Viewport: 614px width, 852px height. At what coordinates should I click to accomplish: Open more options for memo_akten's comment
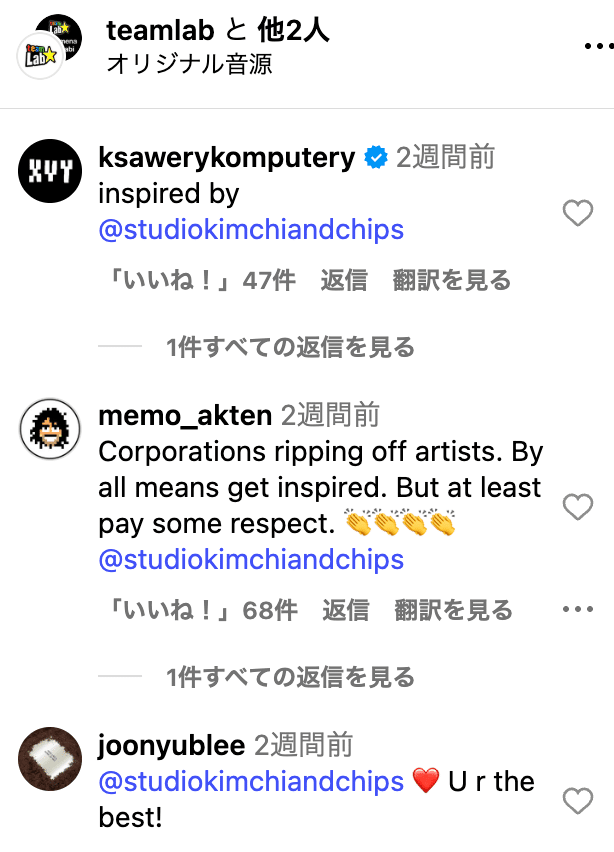(578, 610)
